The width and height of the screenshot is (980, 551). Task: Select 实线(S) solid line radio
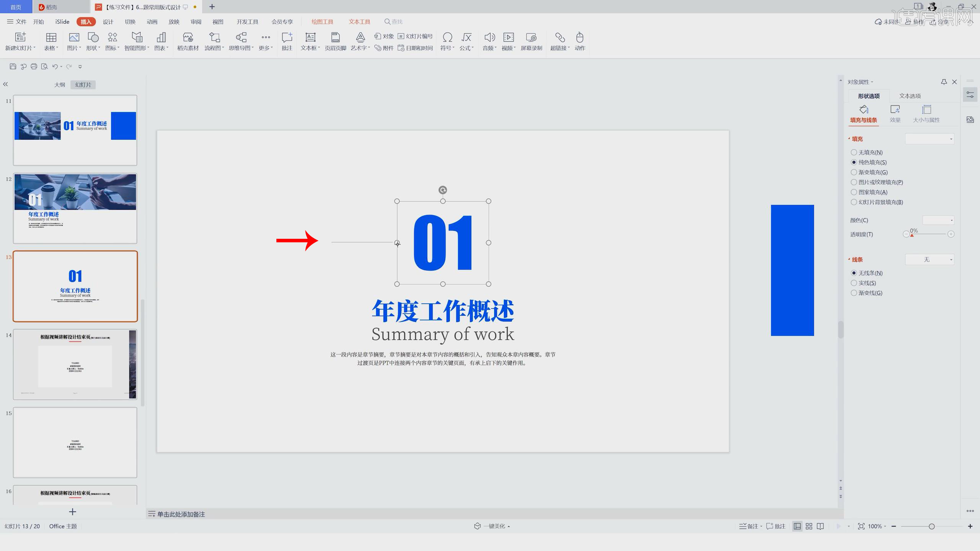coord(854,283)
